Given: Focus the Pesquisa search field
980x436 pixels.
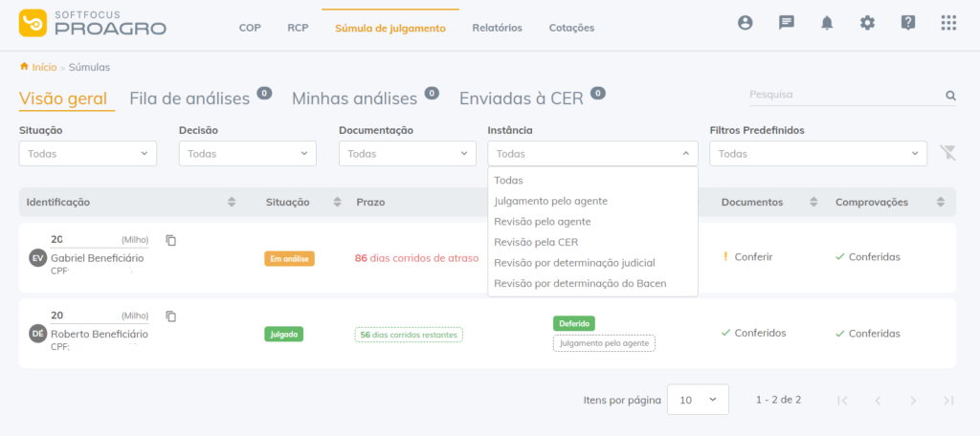Looking at the screenshot, I should click(x=846, y=95).
